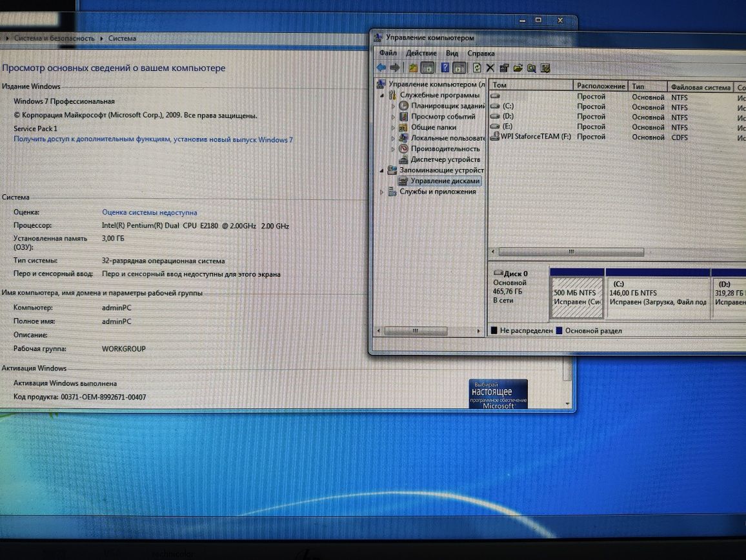Click the drive icon of volume (C:) row

pos(495,106)
